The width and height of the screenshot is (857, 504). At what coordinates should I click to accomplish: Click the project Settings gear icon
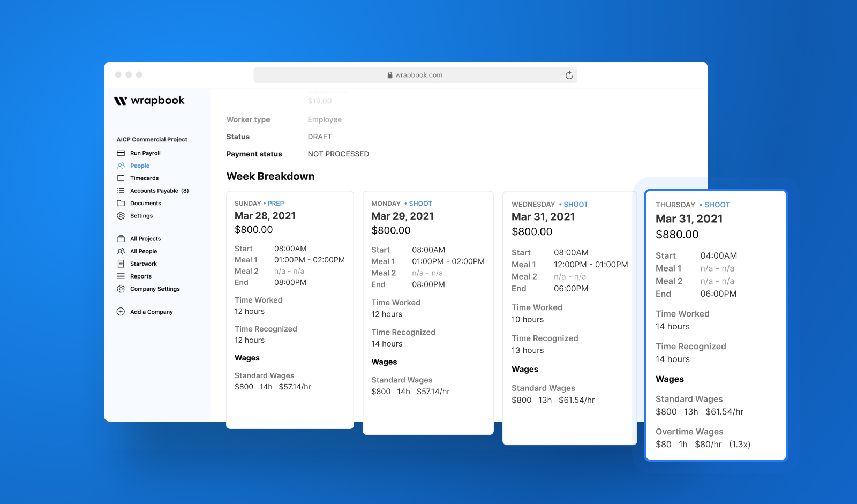[x=121, y=216]
